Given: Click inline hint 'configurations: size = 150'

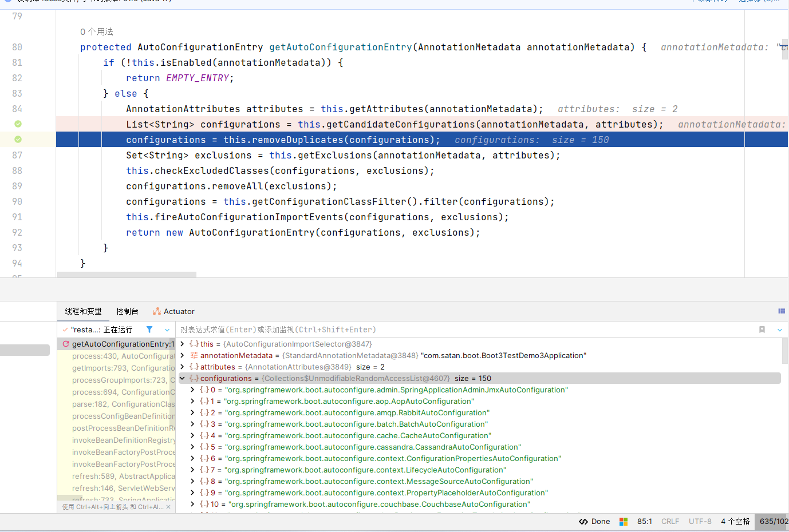Looking at the screenshot, I should pyautogui.click(x=532, y=140).
